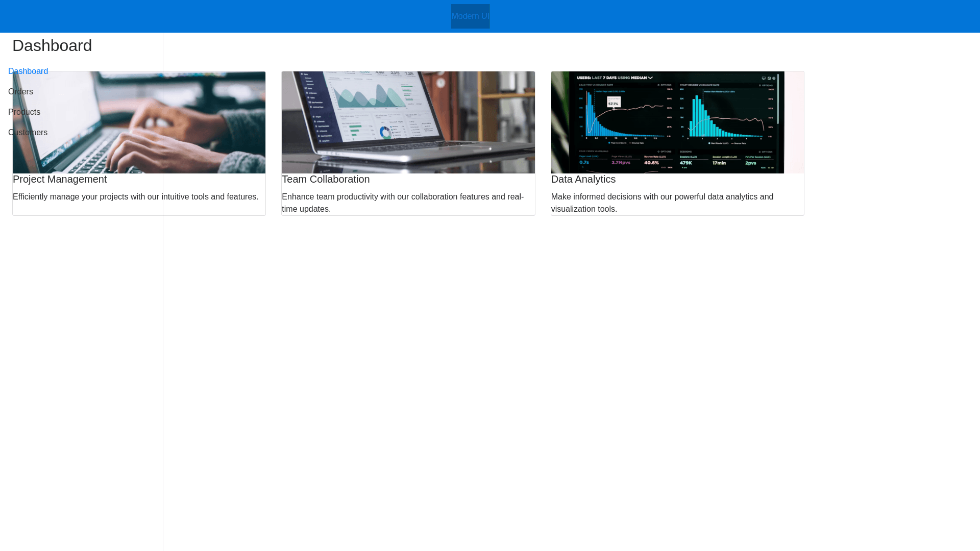980x551 pixels.
Task: Select Dashboard in the sidebar navigation
Action: click(28, 71)
